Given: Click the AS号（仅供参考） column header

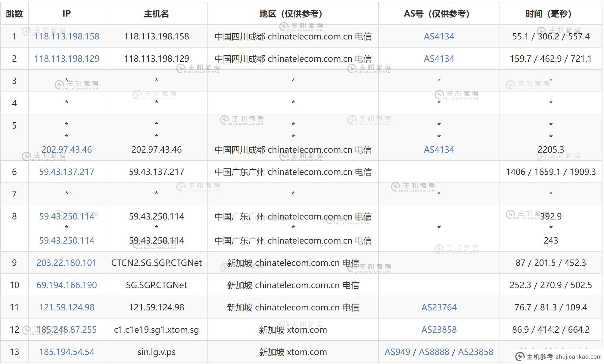Looking at the screenshot, I should [439, 14].
